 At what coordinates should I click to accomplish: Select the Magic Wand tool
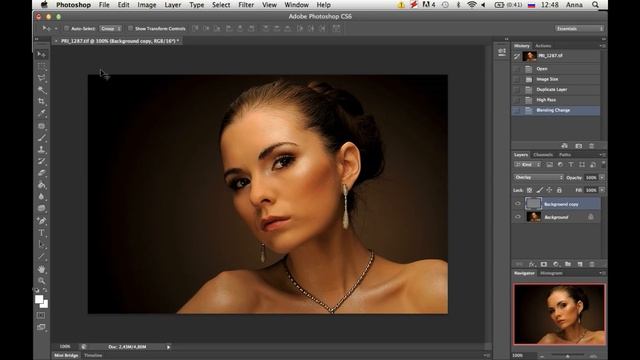tap(41, 90)
